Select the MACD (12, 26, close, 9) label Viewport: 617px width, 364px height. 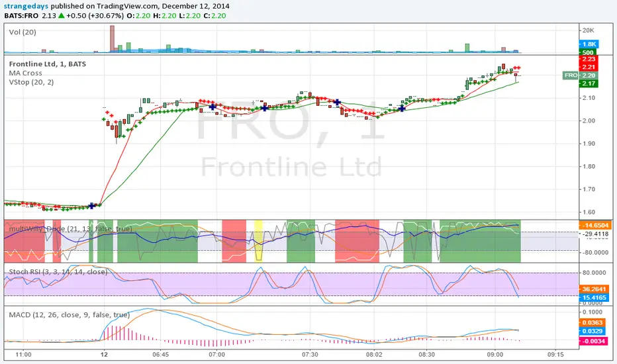[69, 315]
